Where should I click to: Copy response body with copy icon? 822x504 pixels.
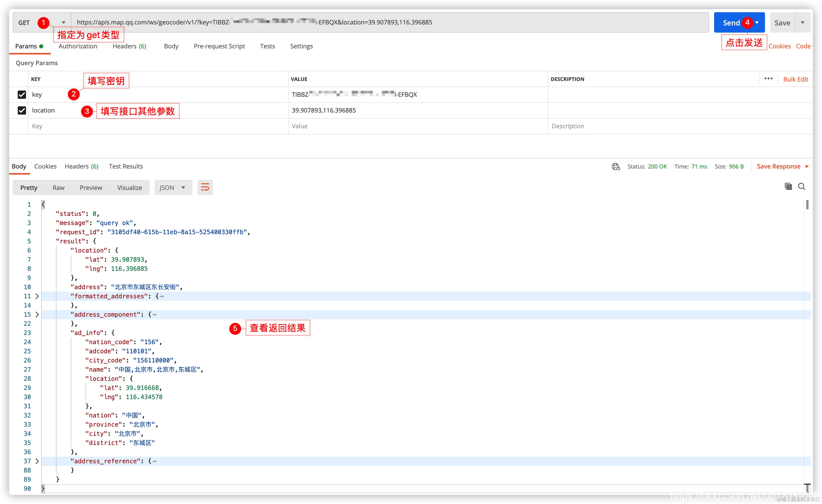788,186
